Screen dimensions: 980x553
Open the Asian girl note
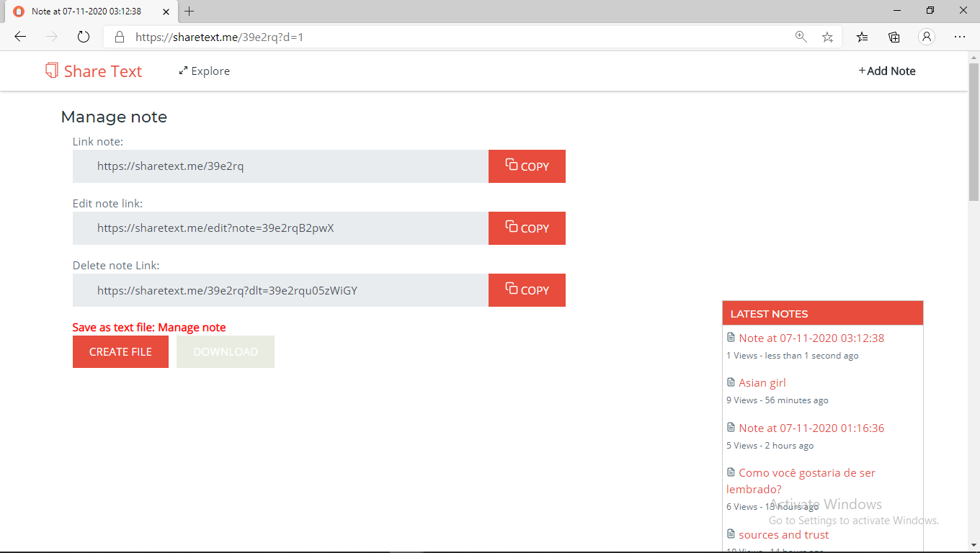[762, 382]
